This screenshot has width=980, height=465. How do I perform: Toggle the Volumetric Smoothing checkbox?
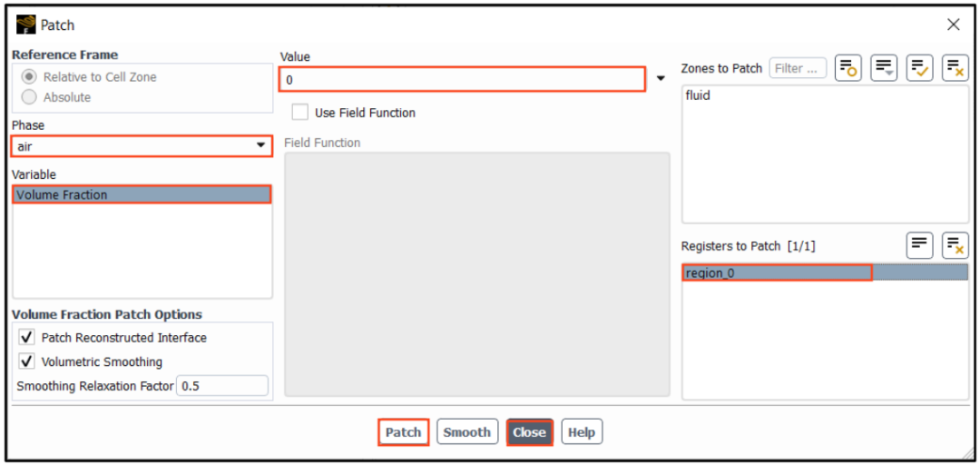(27, 361)
